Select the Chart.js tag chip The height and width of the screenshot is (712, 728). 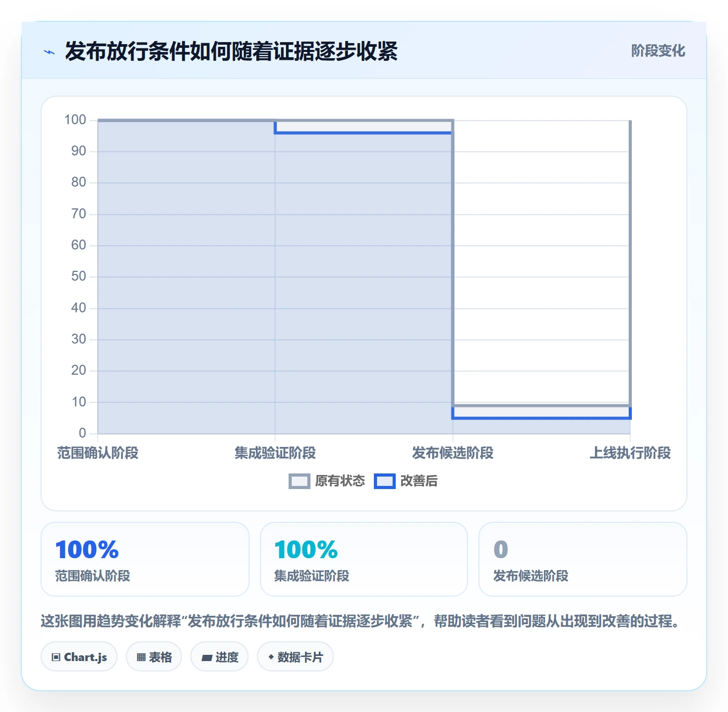coord(79,657)
